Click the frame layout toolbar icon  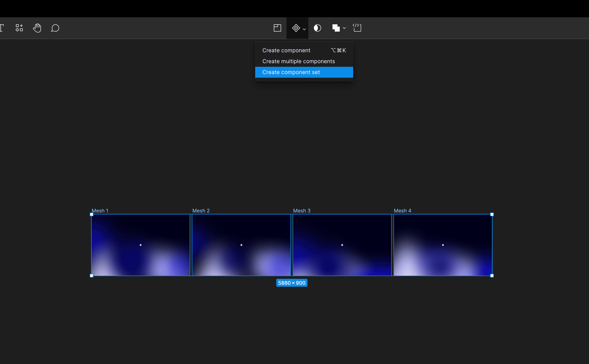(x=277, y=28)
